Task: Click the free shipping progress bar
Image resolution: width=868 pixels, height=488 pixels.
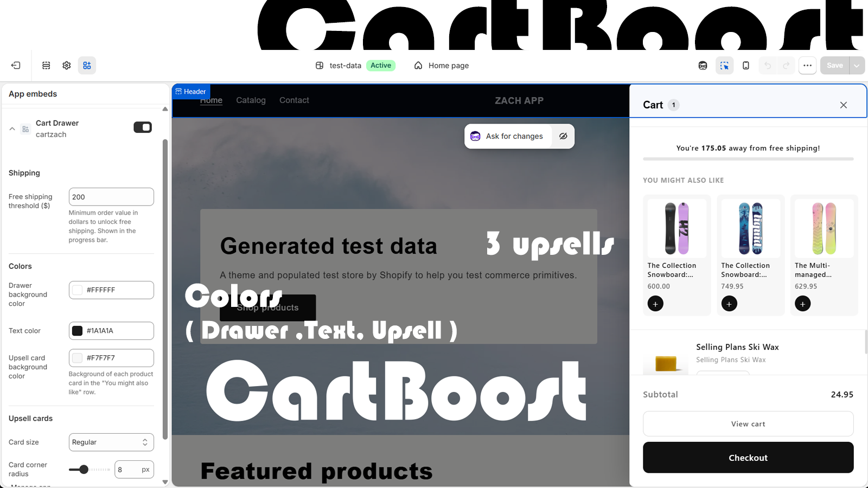Action: coord(748,159)
